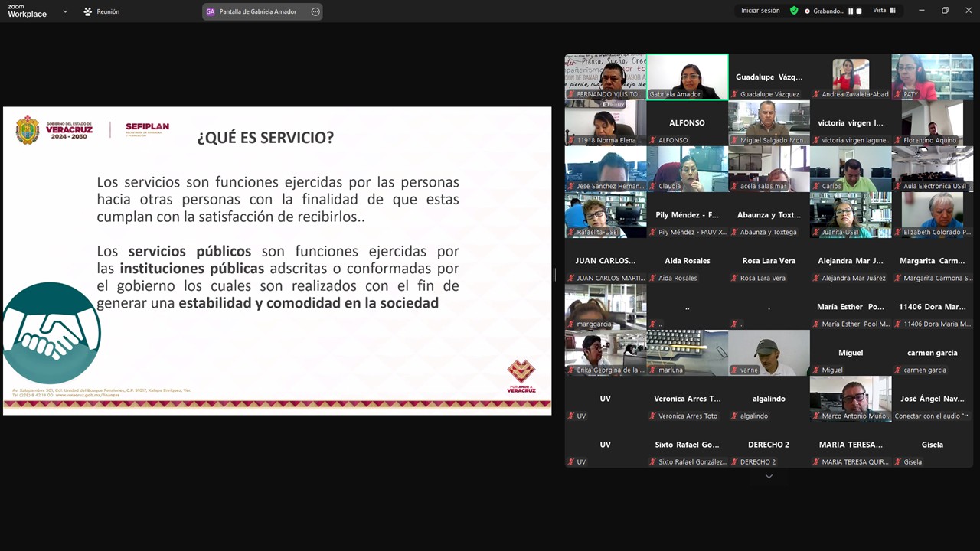Select FERNANDO VILIS video tile
The image size is (980, 551).
(x=605, y=77)
